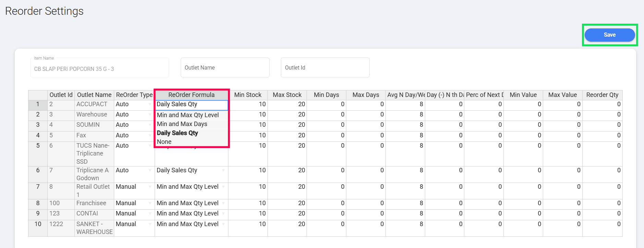Viewport: 644px width, 248px height.
Task: Open ReOrder Type dropdown for Retail Outlet 1
Action: pos(150,187)
